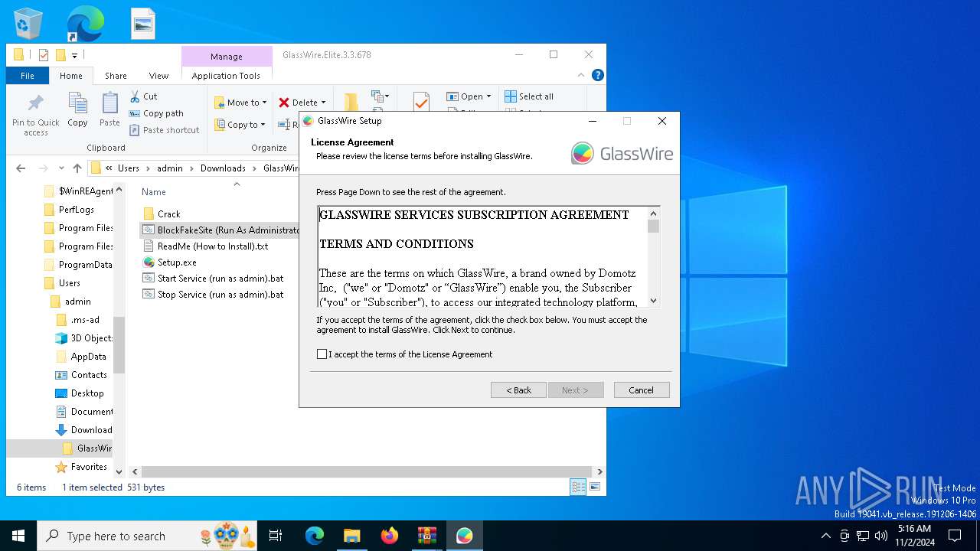The height and width of the screenshot is (551, 980).
Task: Open the notification center icon
Action: tap(955, 536)
